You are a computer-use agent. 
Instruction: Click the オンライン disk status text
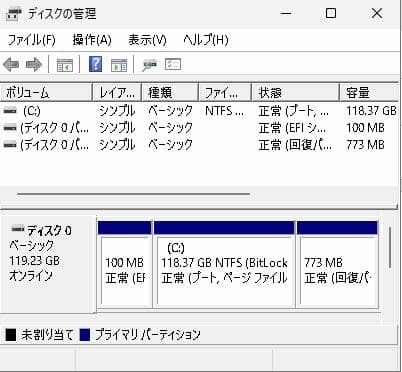point(31,275)
